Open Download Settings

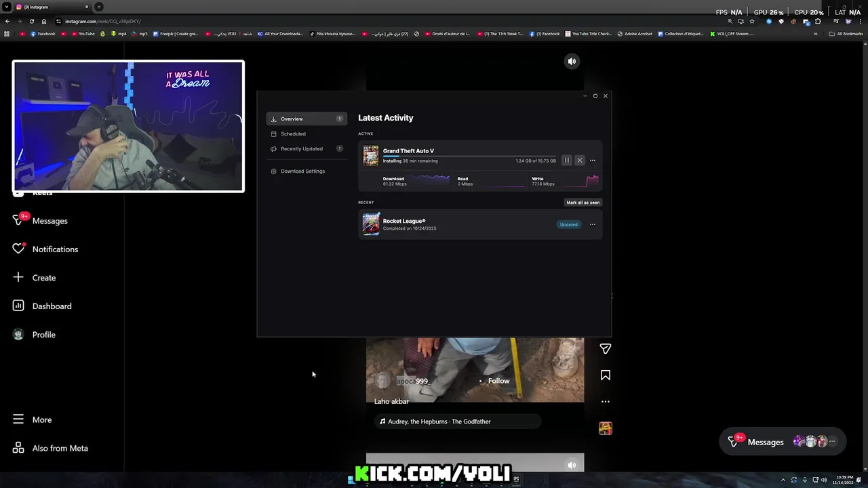tap(307, 171)
